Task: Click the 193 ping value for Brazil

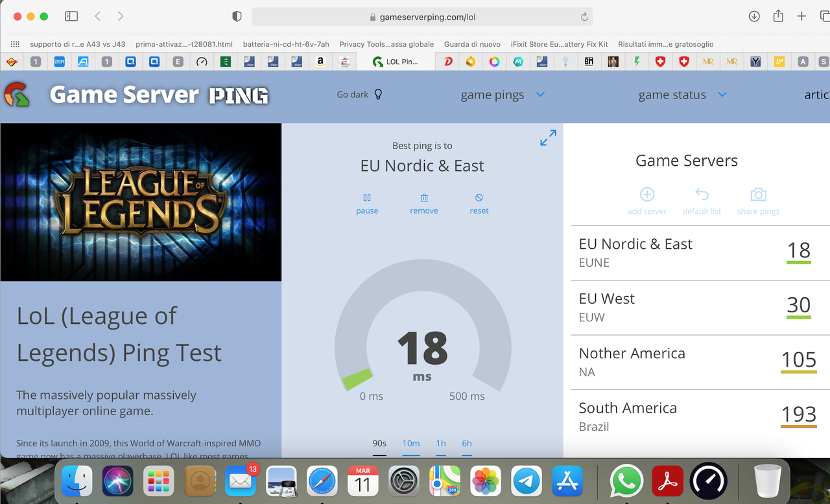Action: pyautogui.click(x=799, y=414)
